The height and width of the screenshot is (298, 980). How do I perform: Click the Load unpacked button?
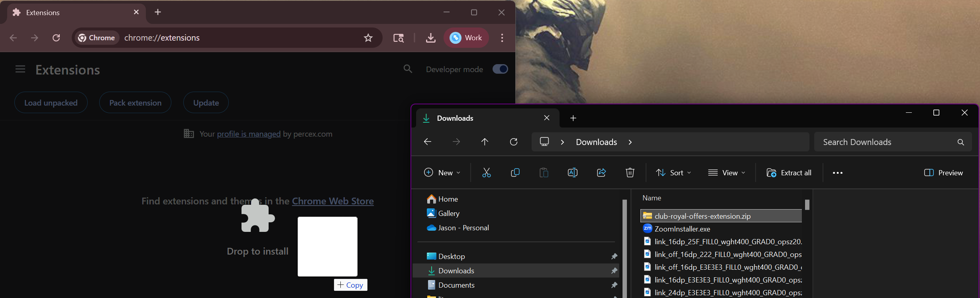click(51, 103)
